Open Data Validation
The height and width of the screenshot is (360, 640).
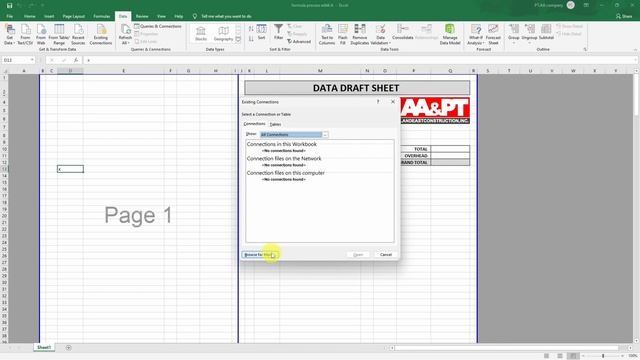tap(380, 34)
